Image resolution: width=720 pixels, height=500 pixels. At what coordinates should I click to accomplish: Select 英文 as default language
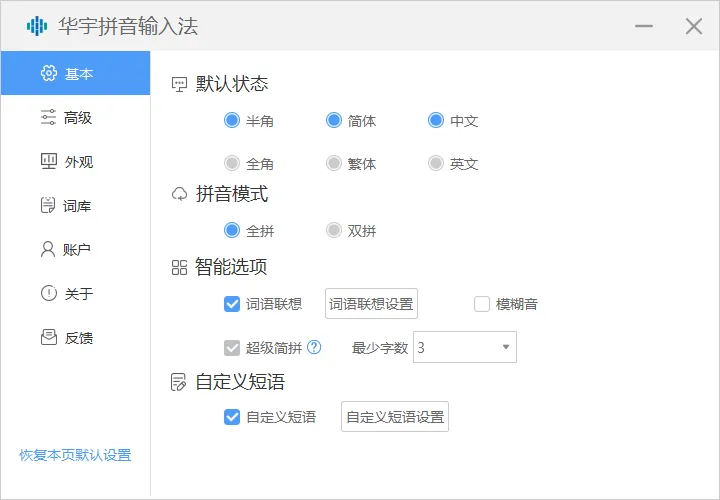click(436, 163)
